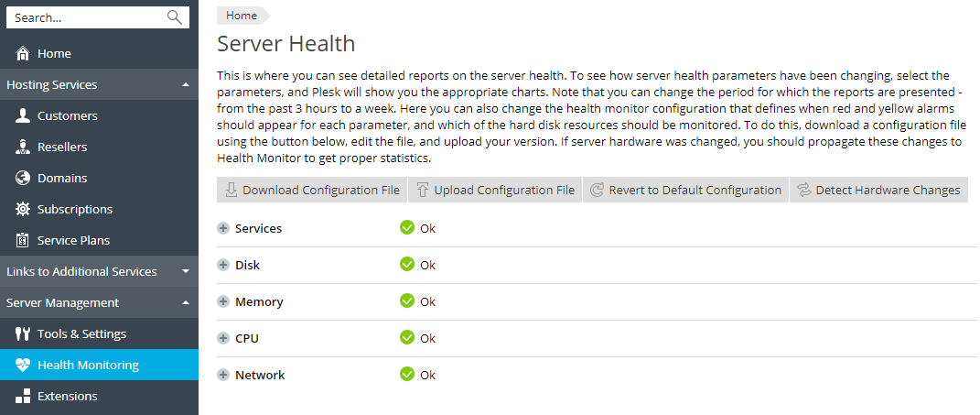Click the Tools & Settings icon
Image resolution: width=980 pixels, height=415 pixels.
23,334
